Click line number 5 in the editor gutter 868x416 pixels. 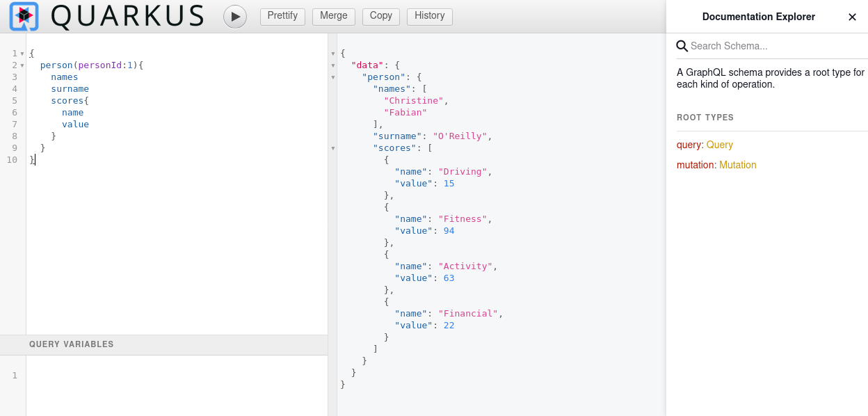click(15, 100)
